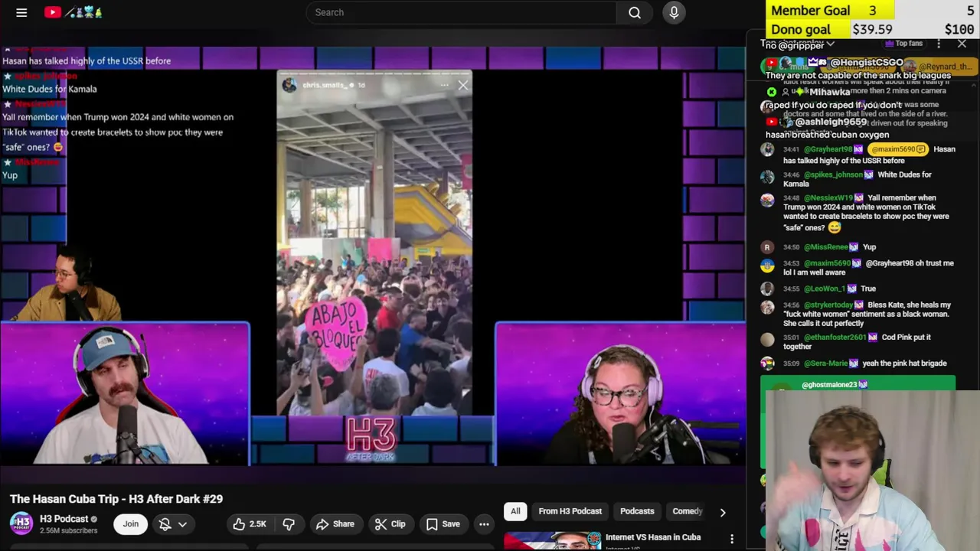The width and height of the screenshot is (980, 551).
Task: Click @NessiexW19 username in chat
Action: [x=830, y=197]
